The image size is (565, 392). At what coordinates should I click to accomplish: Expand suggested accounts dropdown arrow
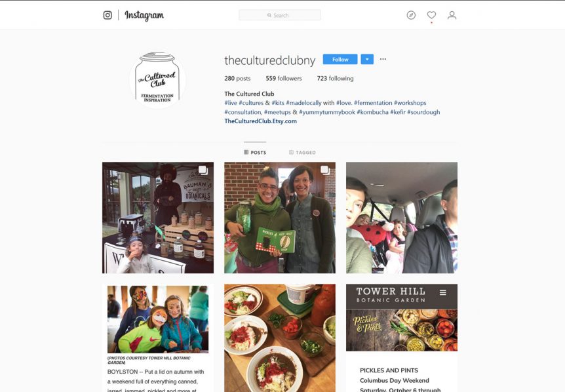pyautogui.click(x=367, y=60)
